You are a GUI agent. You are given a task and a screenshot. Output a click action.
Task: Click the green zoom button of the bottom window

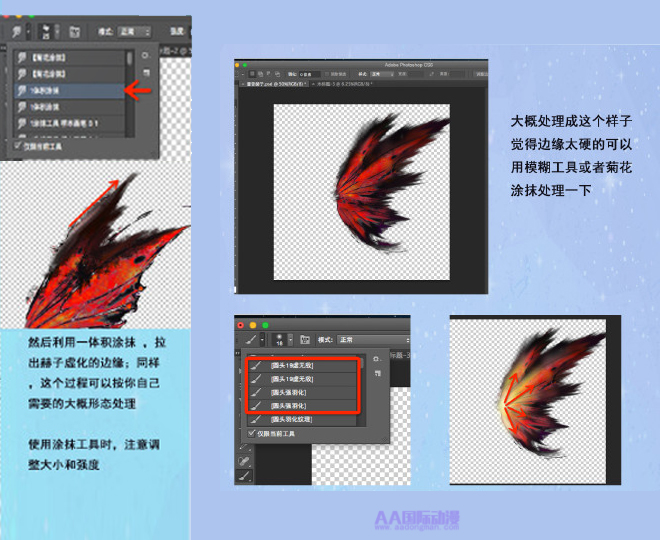click(267, 325)
